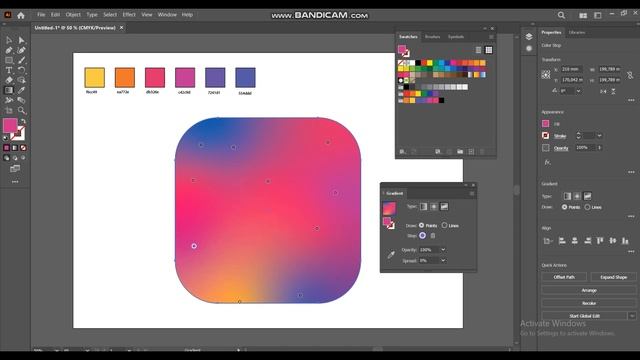Select Points draw option in Properties
The image size is (640, 360).
(x=564, y=207)
